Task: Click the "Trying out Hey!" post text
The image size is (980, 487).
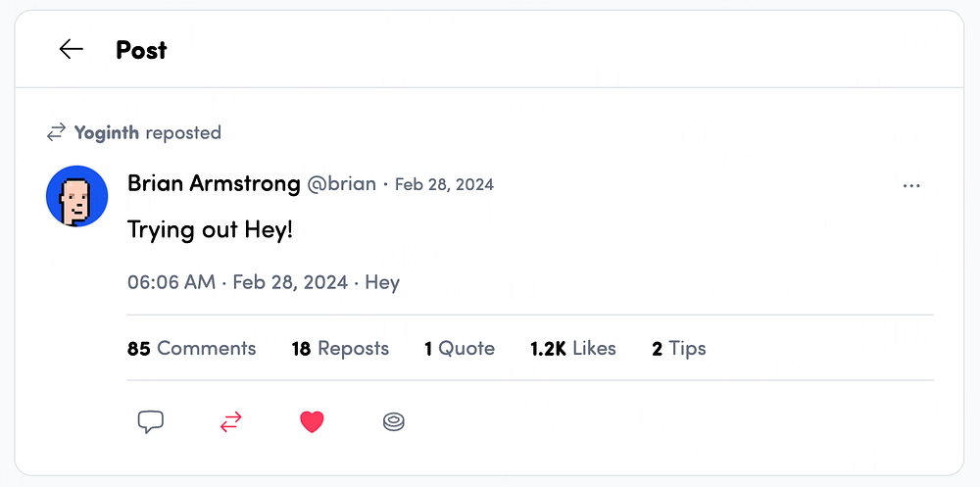Action: [210, 231]
